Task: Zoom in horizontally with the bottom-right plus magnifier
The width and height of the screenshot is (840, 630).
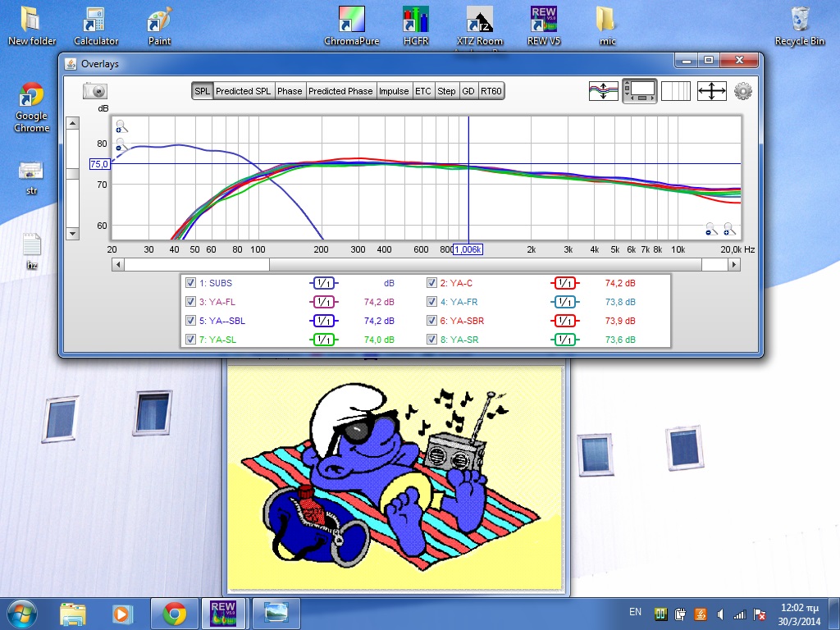Action: [x=729, y=230]
